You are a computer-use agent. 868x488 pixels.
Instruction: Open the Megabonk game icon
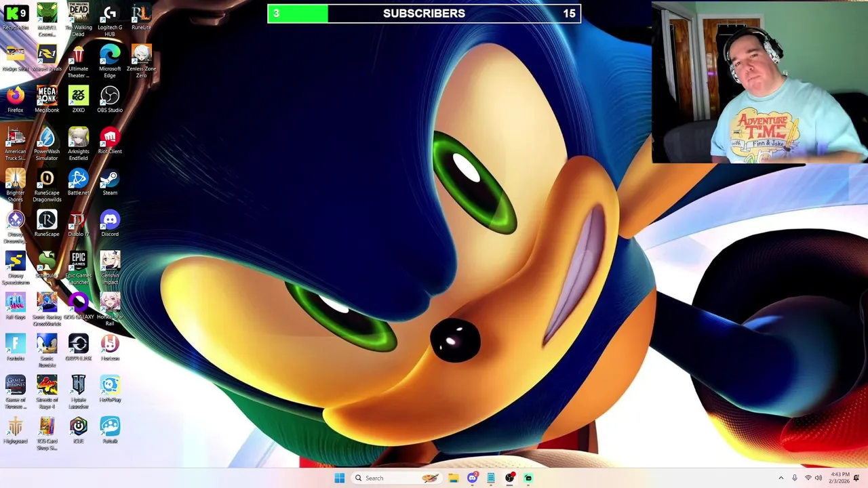[x=47, y=100]
